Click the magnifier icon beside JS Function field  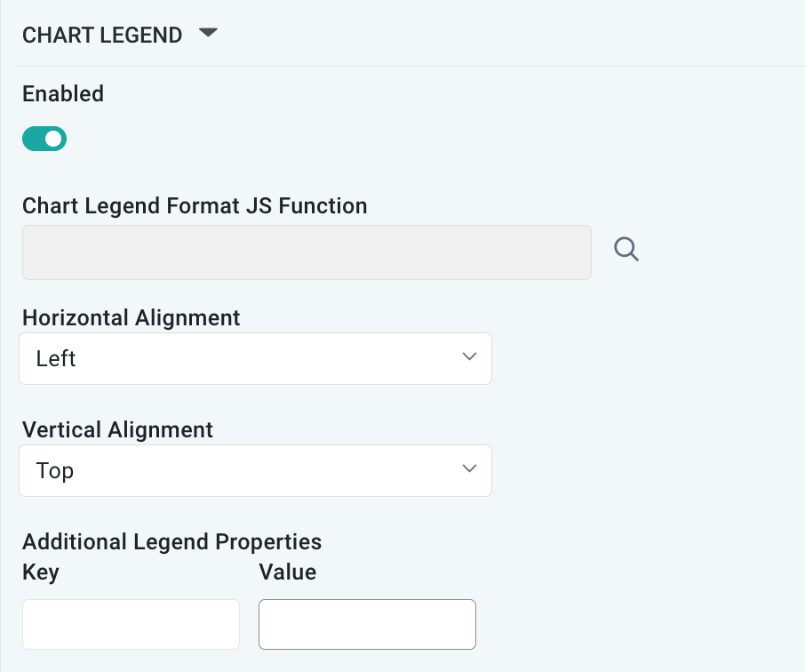coord(626,251)
